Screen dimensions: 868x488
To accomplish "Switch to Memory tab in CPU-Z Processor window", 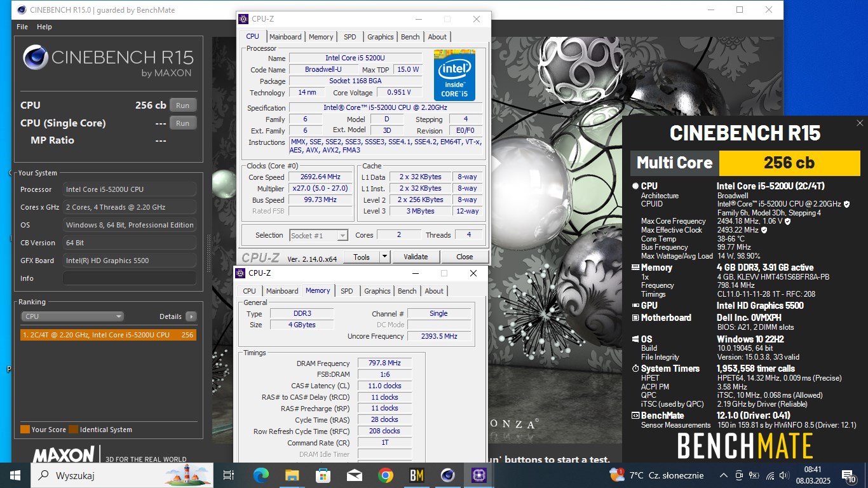I will [321, 37].
